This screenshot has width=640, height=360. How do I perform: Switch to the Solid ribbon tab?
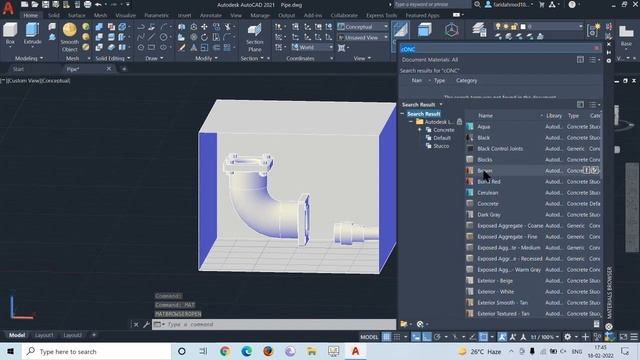[x=54, y=16]
